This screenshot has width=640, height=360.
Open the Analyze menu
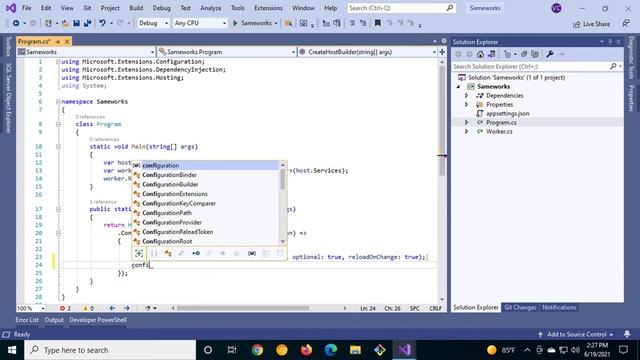(x=211, y=8)
